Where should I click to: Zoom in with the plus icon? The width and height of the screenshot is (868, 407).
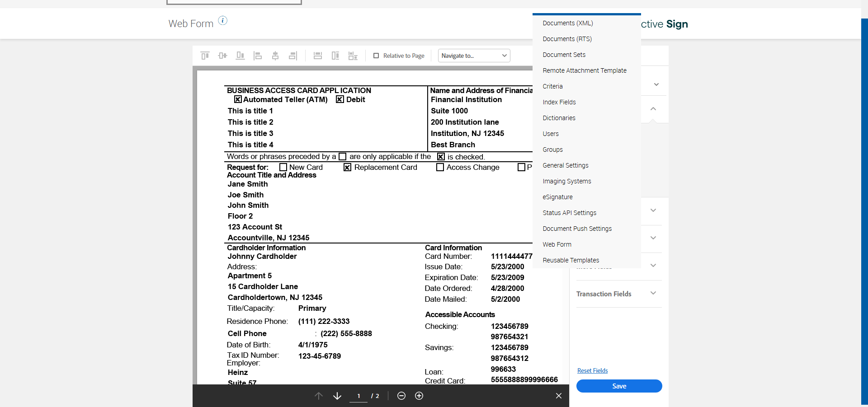pyautogui.click(x=419, y=396)
